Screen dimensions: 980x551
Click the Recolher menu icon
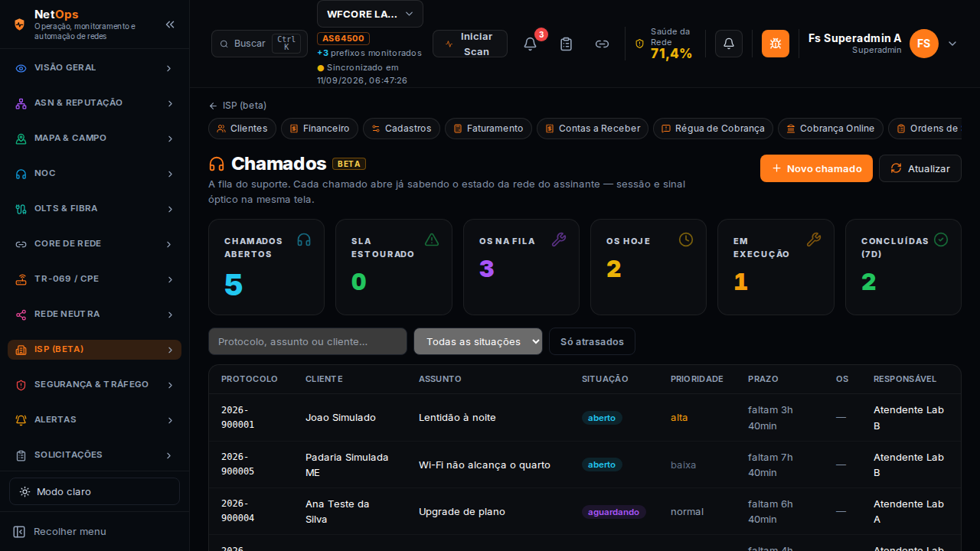pos(20,531)
